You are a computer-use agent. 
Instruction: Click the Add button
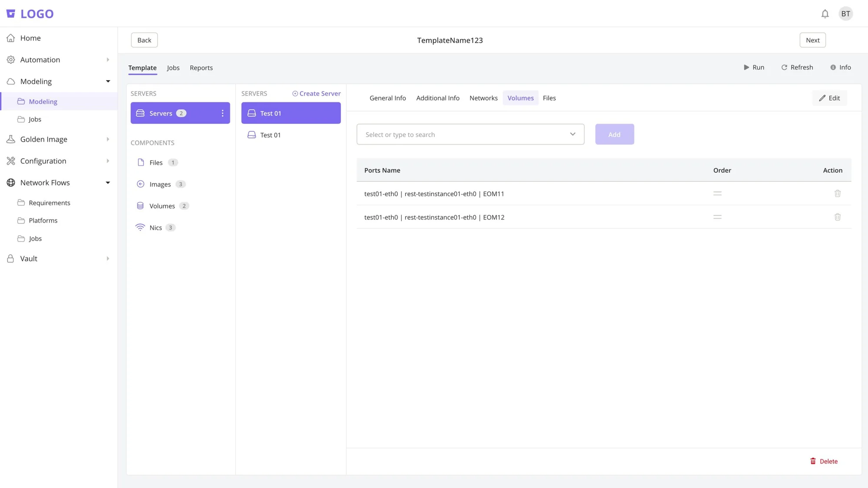click(615, 134)
